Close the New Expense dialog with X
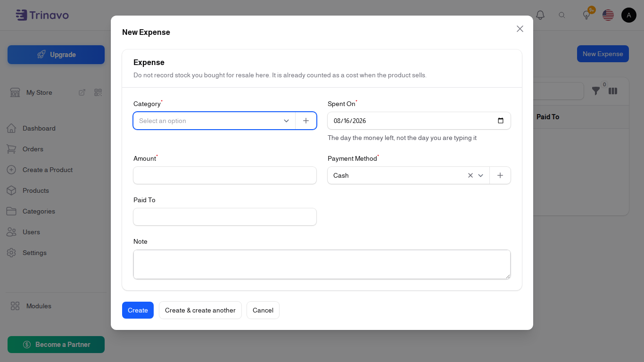The height and width of the screenshot is (362, 644). click(520, 29)
